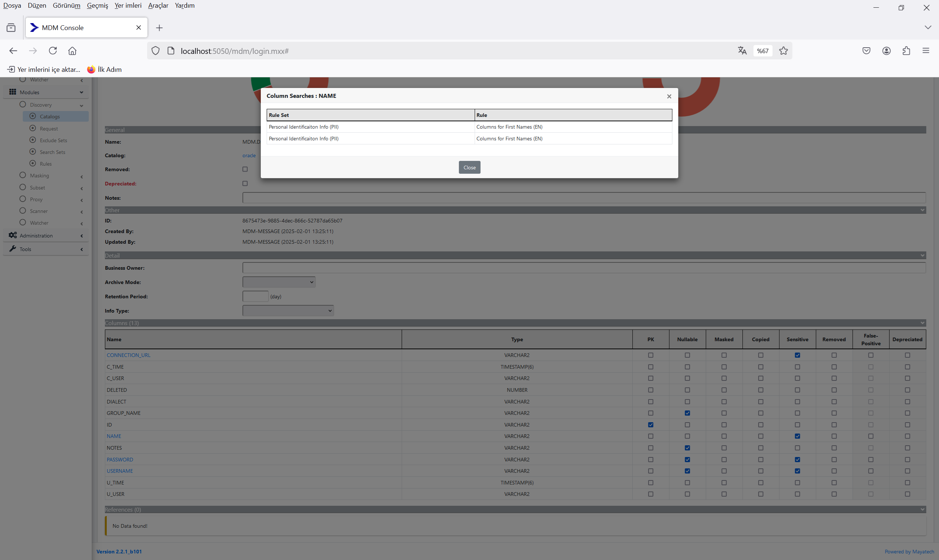Image resolution: width=939 pixels, height=560 pixels.
Task: Open the Yer imleri menu
Action: [x=128, y=5]
